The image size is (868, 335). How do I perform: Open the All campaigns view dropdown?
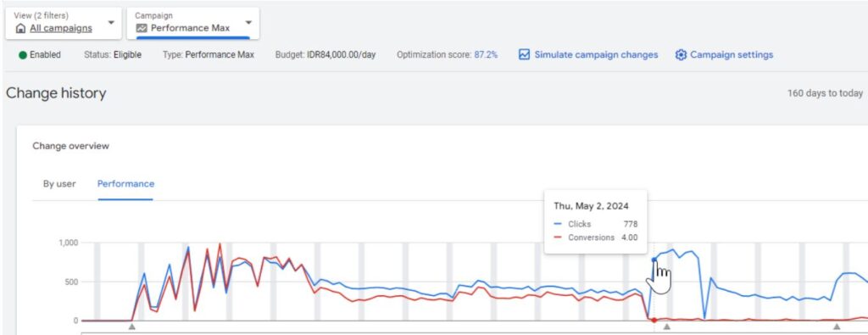63,23
